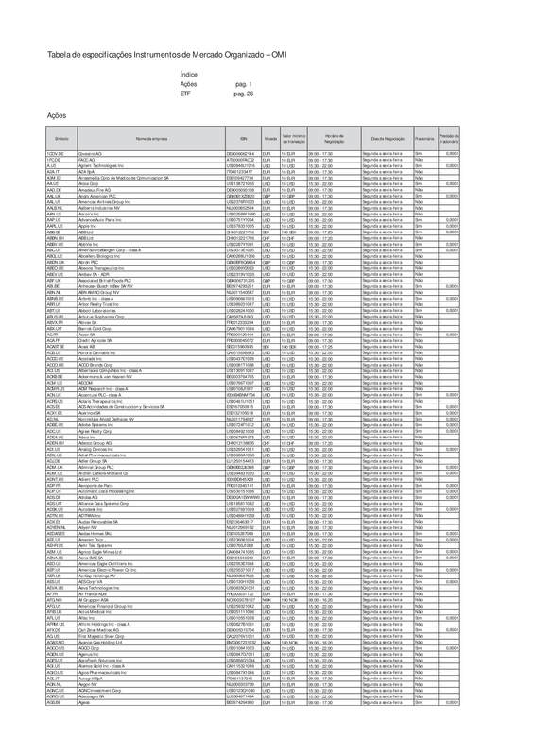
Task: Click the 'Fracionária' column header
Action: (x=424, y=138)
